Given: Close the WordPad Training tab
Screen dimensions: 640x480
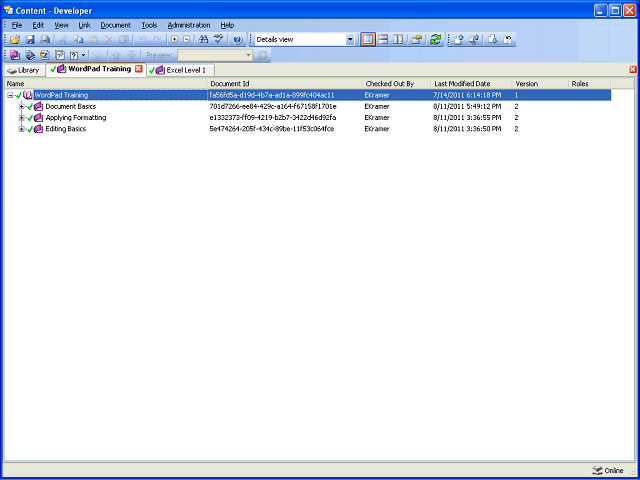Looking at the screenshot, I should (x=138, y=69).
